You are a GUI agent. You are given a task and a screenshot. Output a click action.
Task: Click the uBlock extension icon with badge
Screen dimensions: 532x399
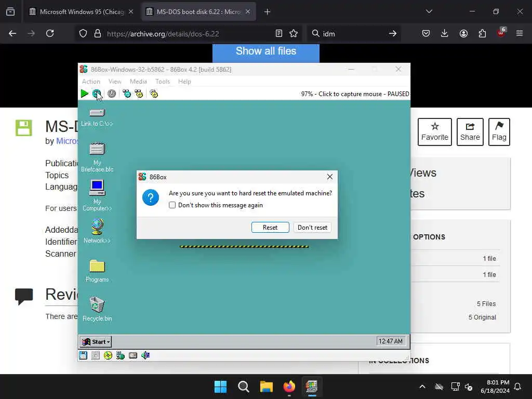coord(501,33)
